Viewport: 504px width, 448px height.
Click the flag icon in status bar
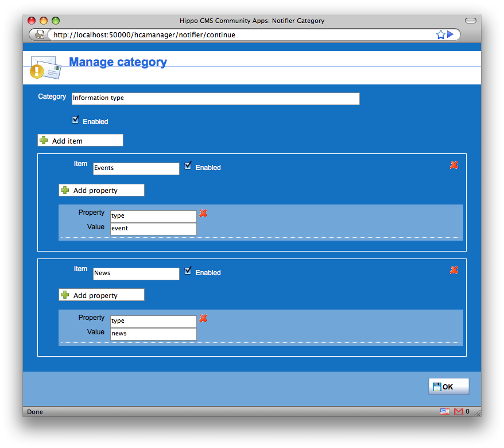coord(444,411)
